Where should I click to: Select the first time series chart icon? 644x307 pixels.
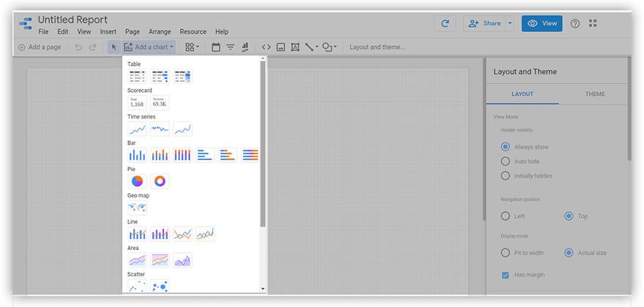[137, 129]
